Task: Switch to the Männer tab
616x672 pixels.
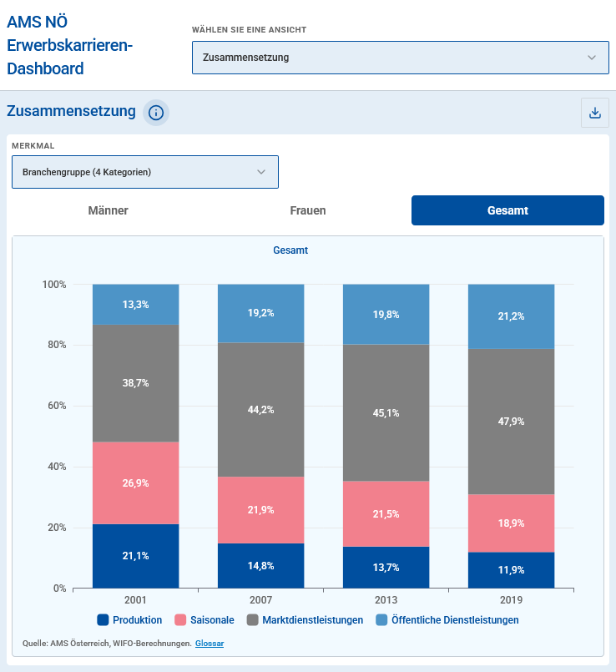Action: 107,210
